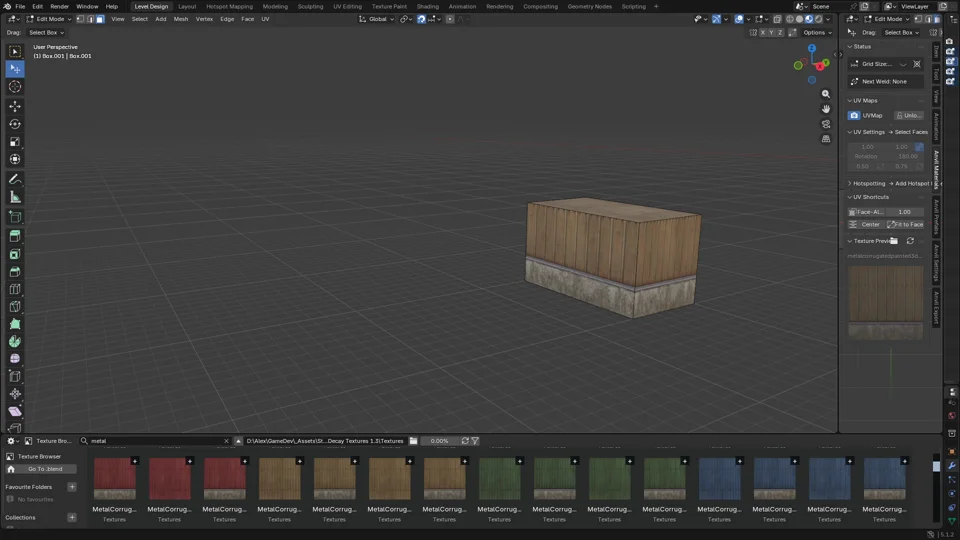Click the Go To .blend button

pyautogui.click(x=41, y=469)
